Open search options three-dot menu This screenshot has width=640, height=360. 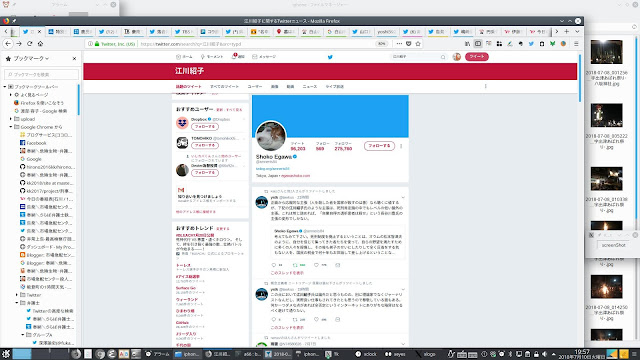485,86
